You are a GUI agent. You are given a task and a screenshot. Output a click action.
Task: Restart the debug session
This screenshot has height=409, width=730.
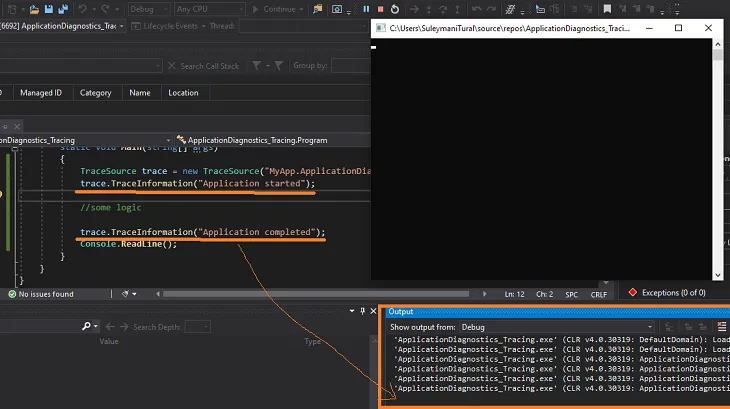tap(395, 9)
